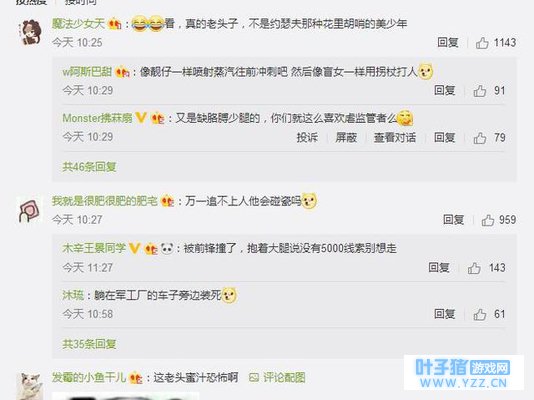Viewport: 534px width, 400px height.
Task: Like the Monster reply with 79 likes
Action: tap(480, 138)
